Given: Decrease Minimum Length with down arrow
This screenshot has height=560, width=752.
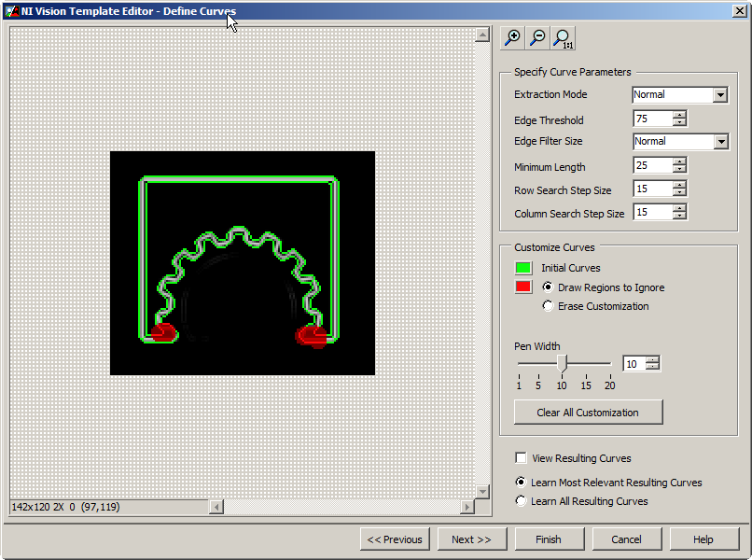Looking at the screenshot, I should coord(679,169).
